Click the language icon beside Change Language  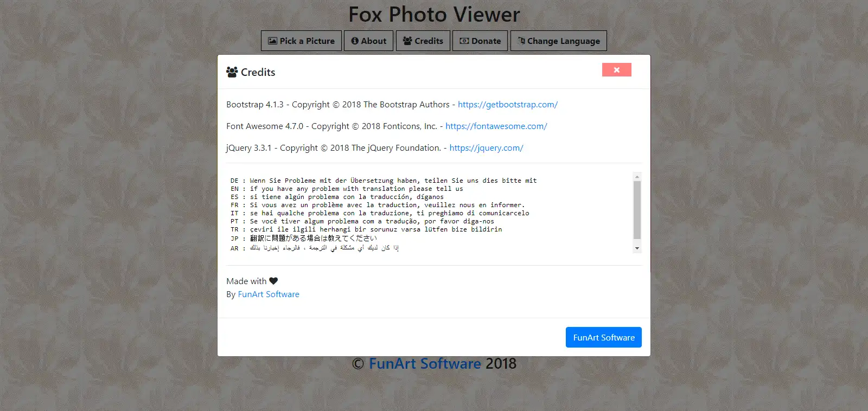[x=521, y=41]
